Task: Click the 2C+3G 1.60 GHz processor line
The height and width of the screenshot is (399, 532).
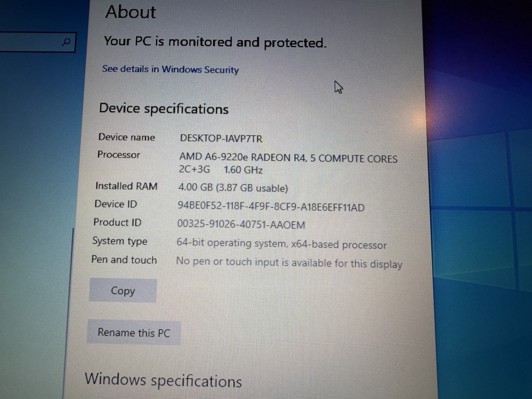Action: coord(221,170)
